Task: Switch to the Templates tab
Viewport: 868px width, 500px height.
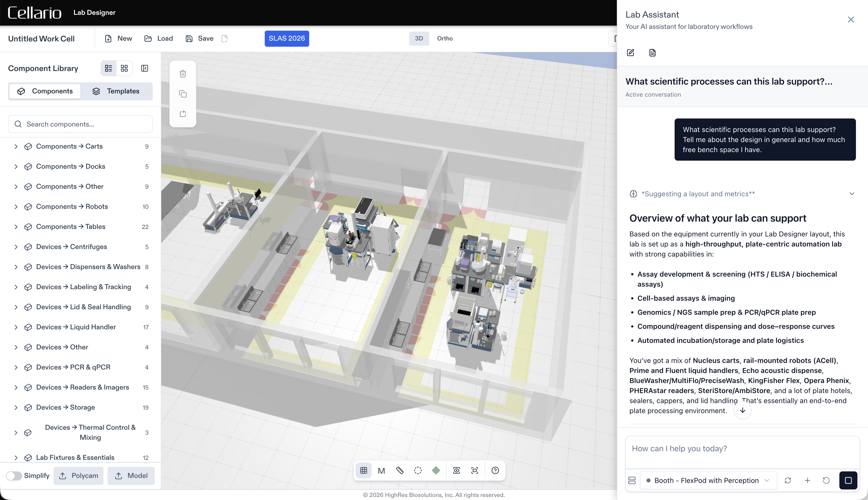Action: pos(116,91)
